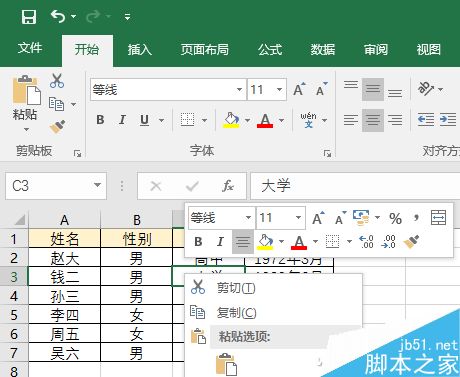Open the ribbon font size 11 dropdown

(x=279, y=90)
